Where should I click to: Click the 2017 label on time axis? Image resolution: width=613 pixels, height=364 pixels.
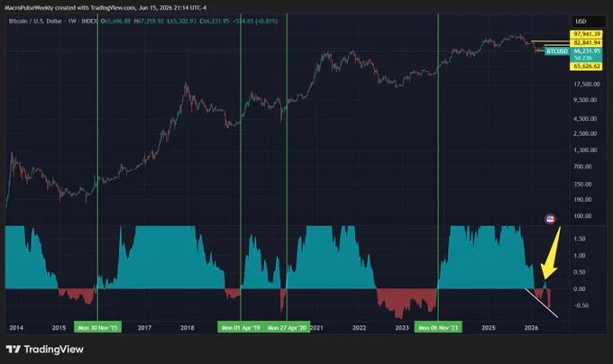click(144, 328)
